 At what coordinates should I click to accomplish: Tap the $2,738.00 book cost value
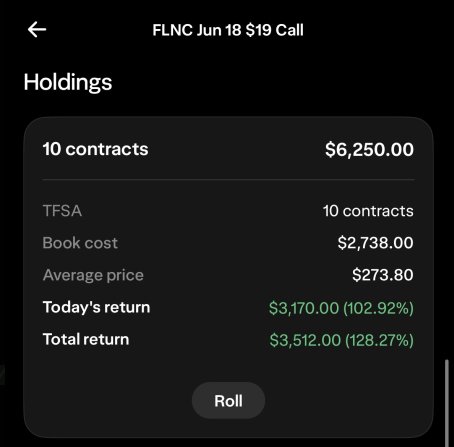coord(375,243)
